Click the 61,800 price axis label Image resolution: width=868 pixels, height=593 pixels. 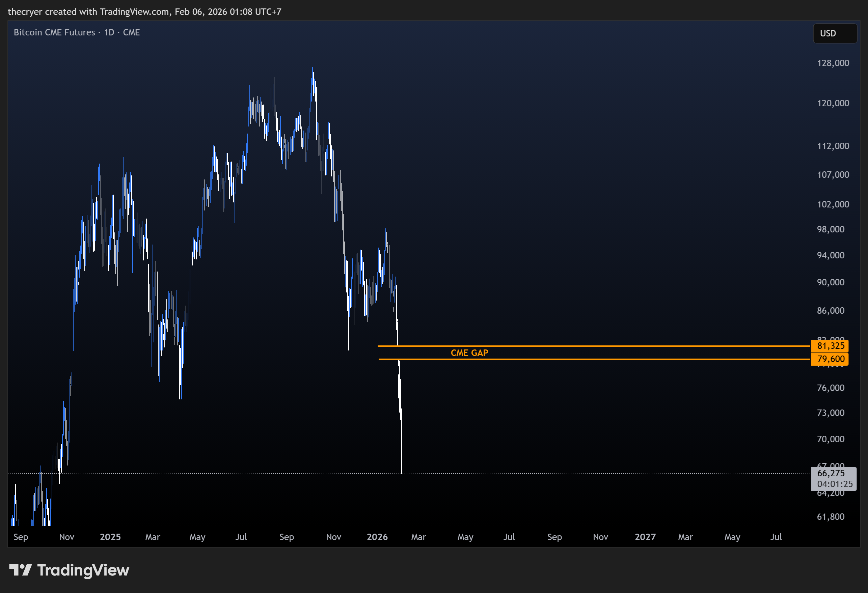(x=831, y=517)
